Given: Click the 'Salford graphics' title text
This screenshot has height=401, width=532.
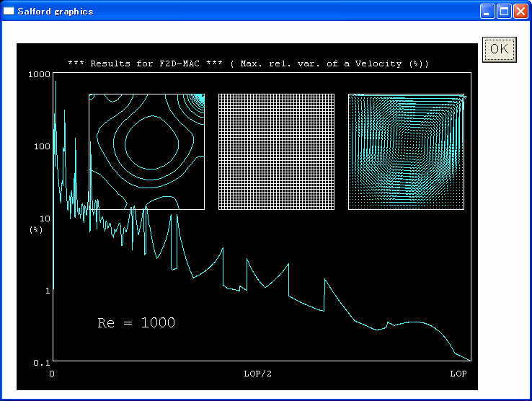Looking at the screenshot, I should pos(56,12).
